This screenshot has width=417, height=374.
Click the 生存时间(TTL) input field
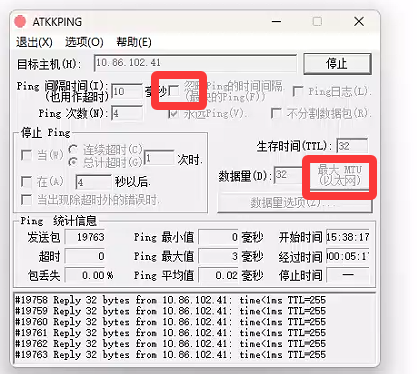(352, 146)
